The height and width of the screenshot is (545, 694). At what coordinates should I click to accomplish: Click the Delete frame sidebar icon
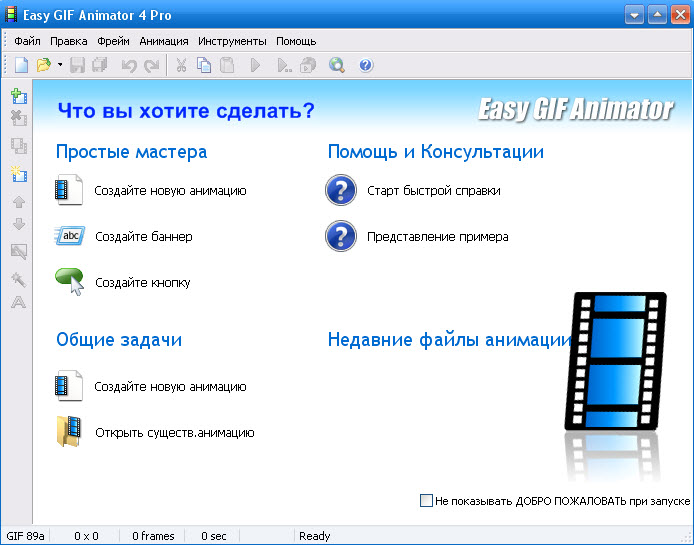click(x=19, y=118)
